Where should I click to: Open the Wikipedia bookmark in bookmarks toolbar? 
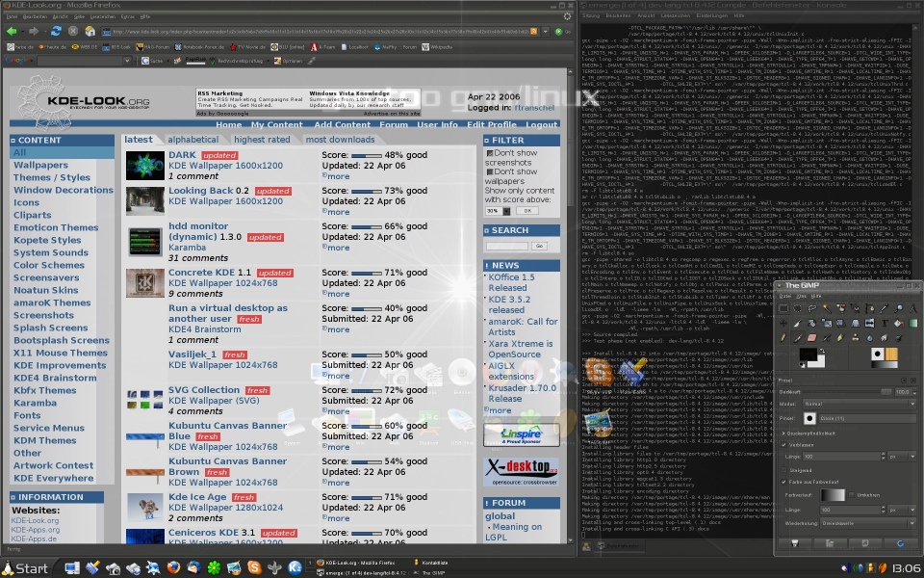tap(437, 47)
